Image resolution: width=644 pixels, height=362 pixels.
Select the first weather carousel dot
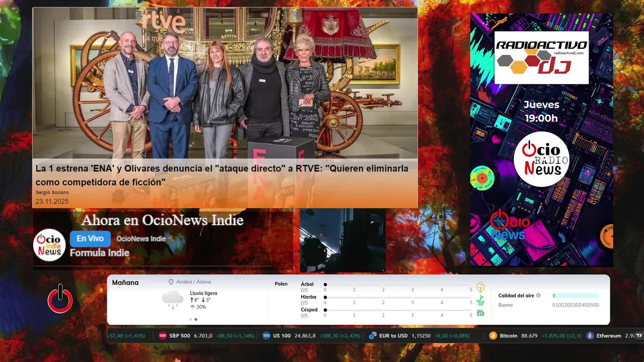190,319
